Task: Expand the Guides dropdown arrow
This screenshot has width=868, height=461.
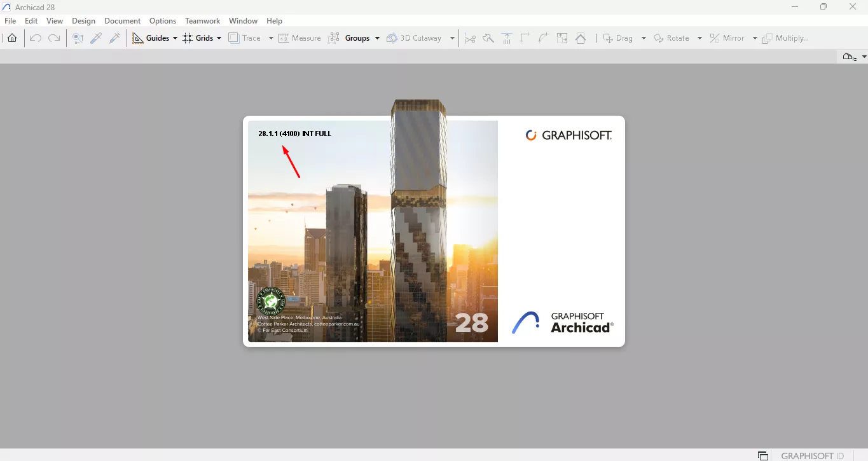Action: (175, 38)
